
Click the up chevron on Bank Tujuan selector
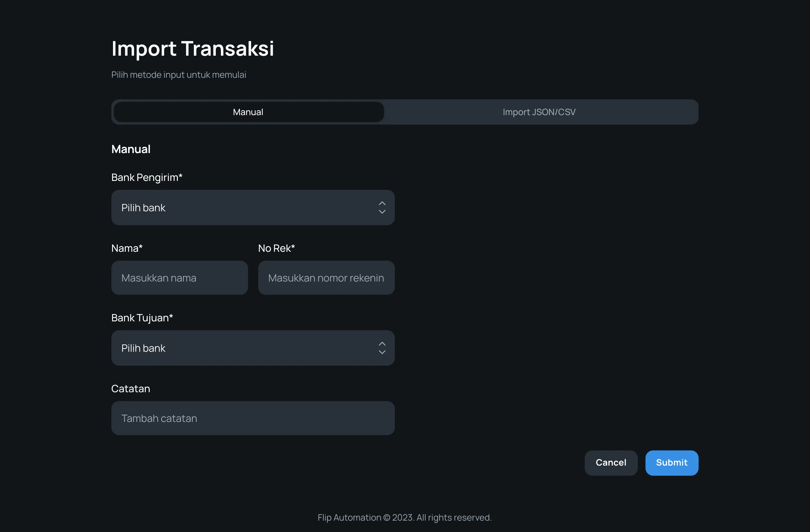pyautogui.click(x=382, y=343)
